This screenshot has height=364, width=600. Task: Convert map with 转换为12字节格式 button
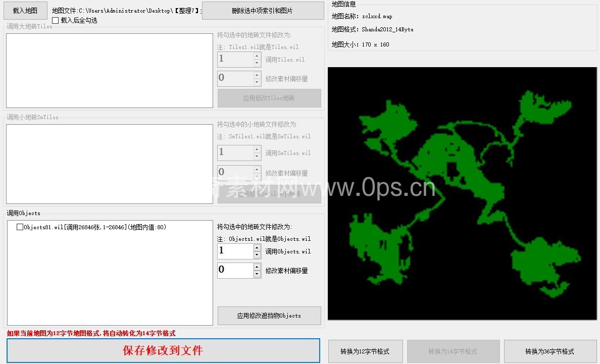click(x=366, y=351)
